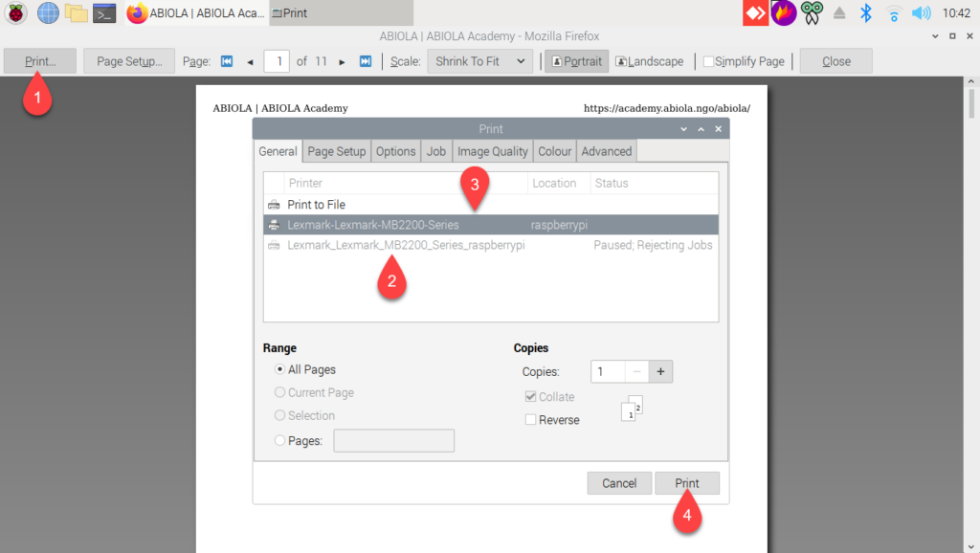Go to the first preview page
This screenshot has height=553, width=980.
coord(227,61)
